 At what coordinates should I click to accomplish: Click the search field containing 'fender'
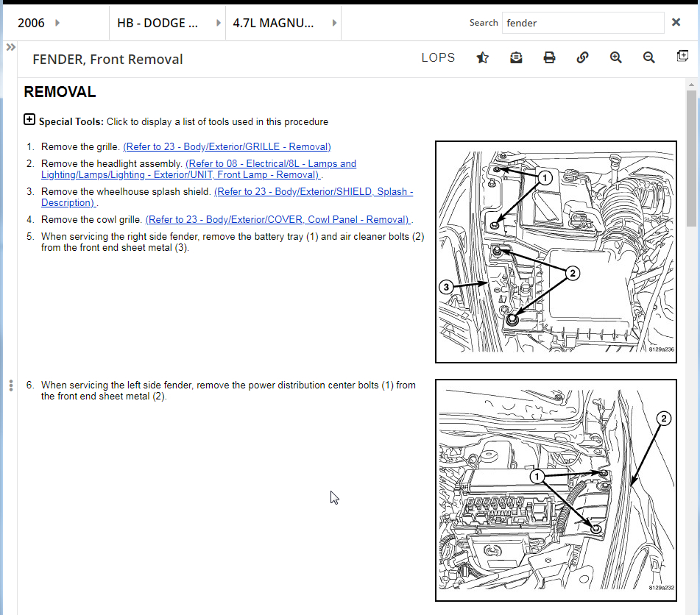(x=581, y=23)
